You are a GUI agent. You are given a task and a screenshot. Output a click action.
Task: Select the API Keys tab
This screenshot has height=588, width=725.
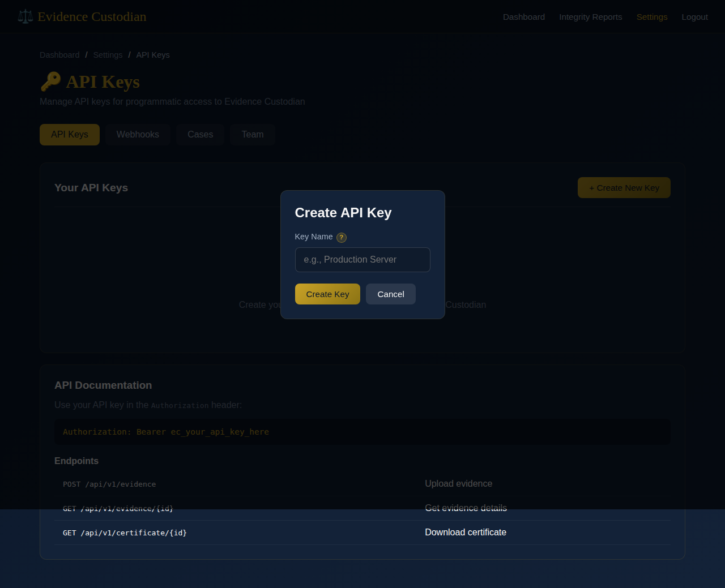coord(70,135)
